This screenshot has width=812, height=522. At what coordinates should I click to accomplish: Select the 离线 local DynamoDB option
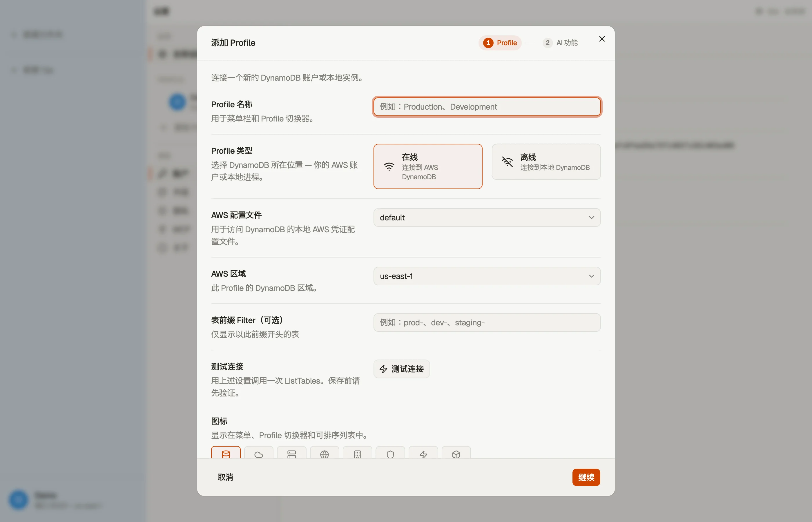click(546, 162)
